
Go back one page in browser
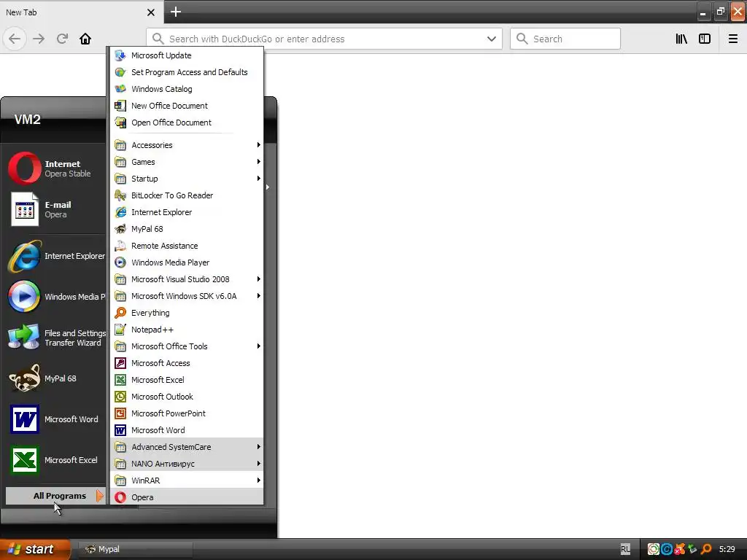point(15,39)
